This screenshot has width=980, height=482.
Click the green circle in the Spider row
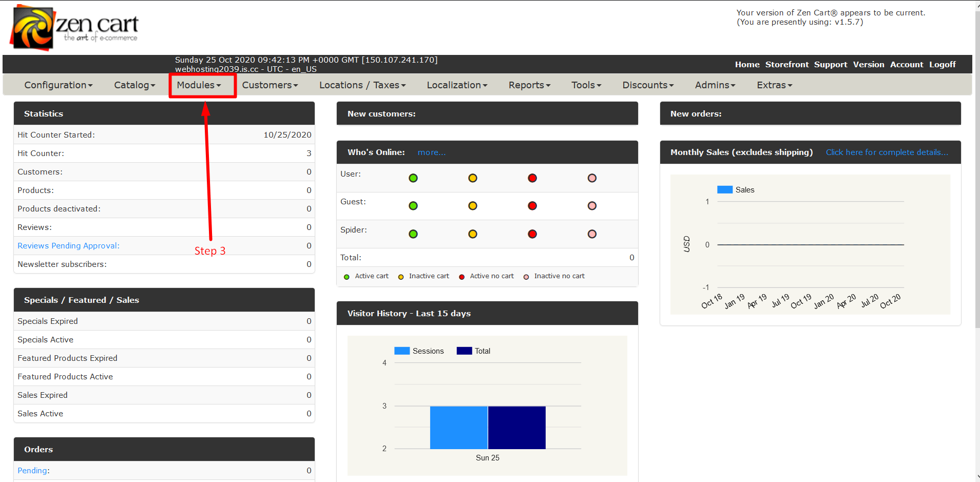tap(413, 234)
